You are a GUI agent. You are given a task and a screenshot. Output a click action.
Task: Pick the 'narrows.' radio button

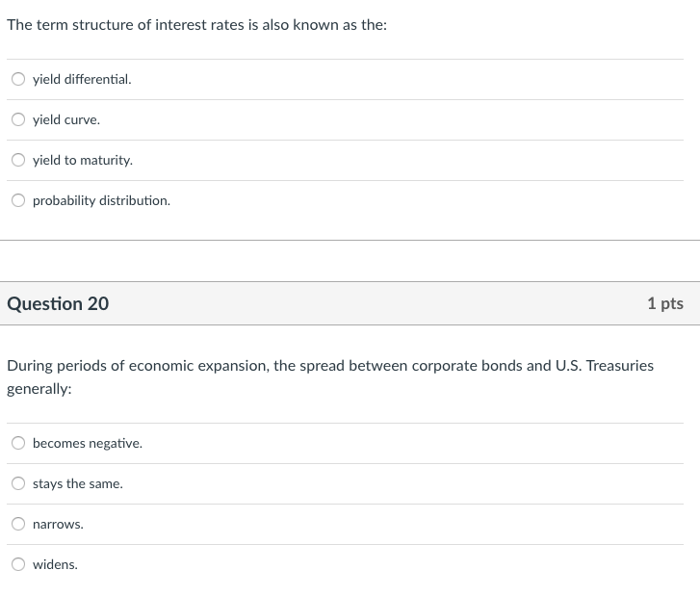coord(18,525)
